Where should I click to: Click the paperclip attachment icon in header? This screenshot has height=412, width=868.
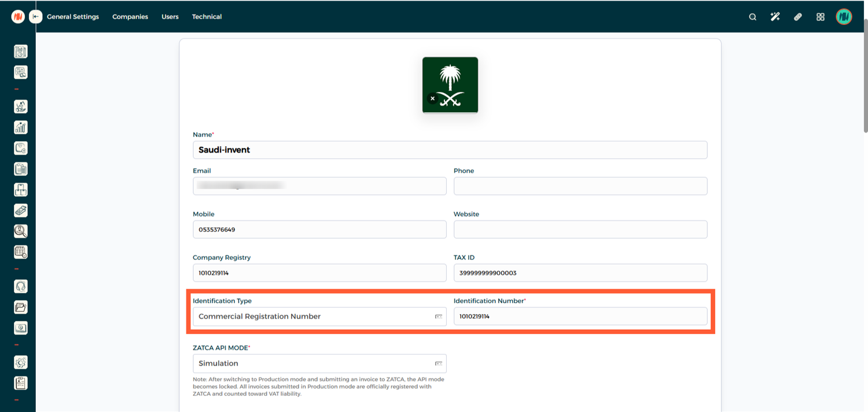coord(797,17)
